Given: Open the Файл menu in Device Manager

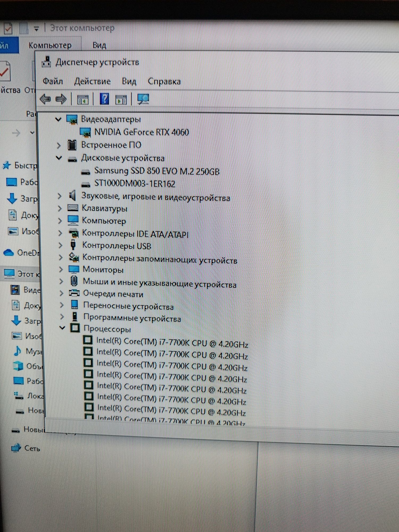Looking at the screenshot, I should click(53, 81).
